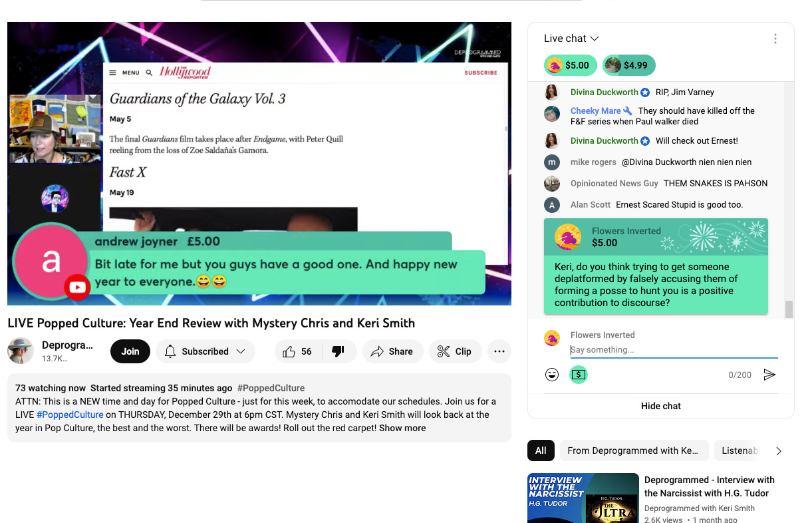Image resolution: width=812 pixels, height=523 pixels.
Task: Click the 73 watching now text
Action: [51, 388]
